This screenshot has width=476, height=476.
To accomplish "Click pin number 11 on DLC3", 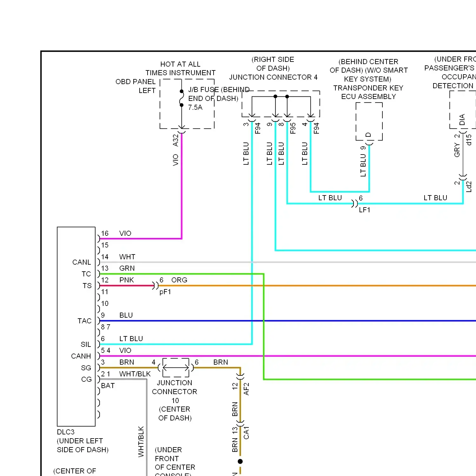I will 104,292.
